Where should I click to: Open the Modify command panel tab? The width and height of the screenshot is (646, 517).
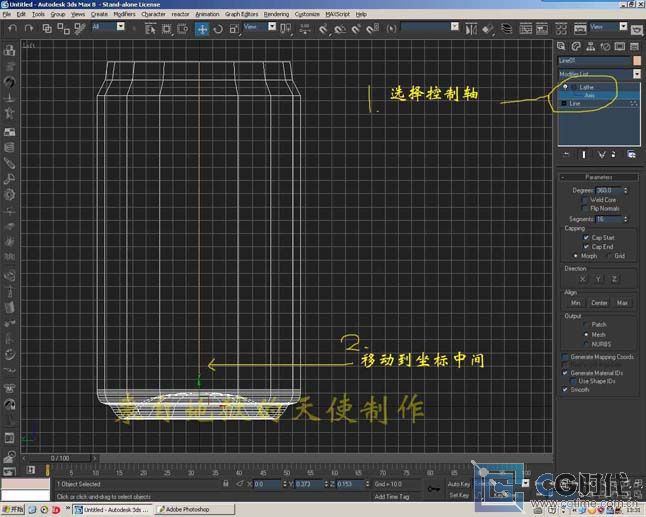[576, 46]
